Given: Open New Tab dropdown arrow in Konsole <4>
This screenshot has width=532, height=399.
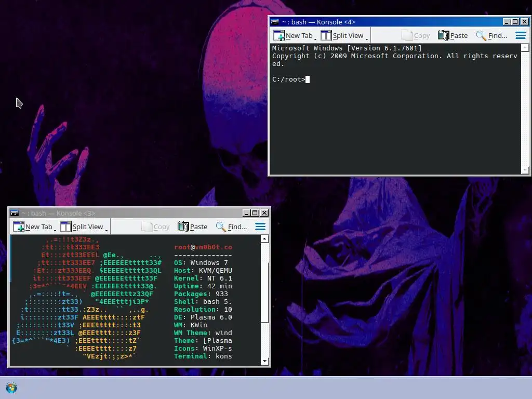Looking at the screenshot, I should point(315,38).
